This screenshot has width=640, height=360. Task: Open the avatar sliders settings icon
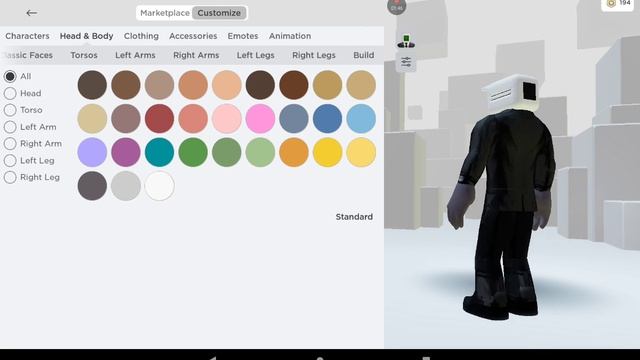coord(406,62)
